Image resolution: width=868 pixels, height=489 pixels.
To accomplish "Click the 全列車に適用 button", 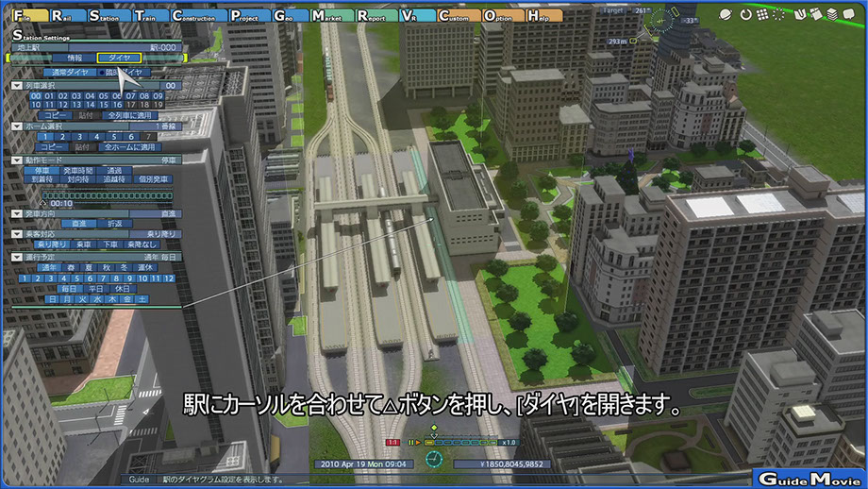I will click(130, 114).
